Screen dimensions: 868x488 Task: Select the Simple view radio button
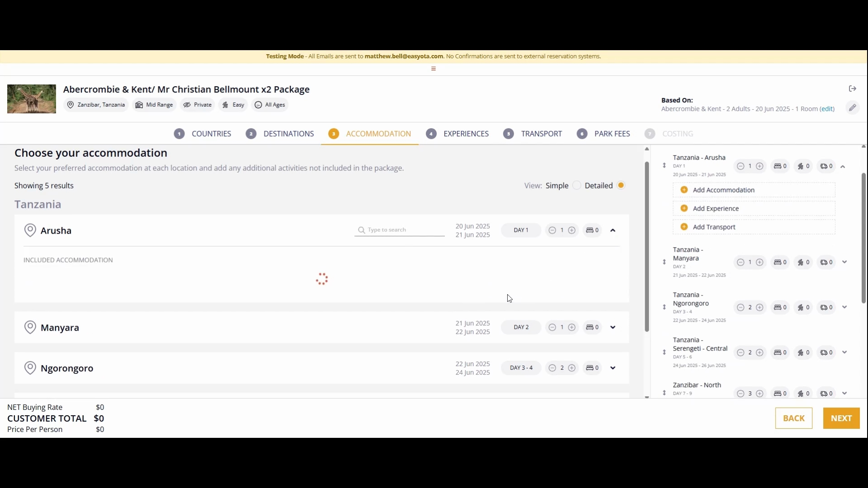[577, 186]
